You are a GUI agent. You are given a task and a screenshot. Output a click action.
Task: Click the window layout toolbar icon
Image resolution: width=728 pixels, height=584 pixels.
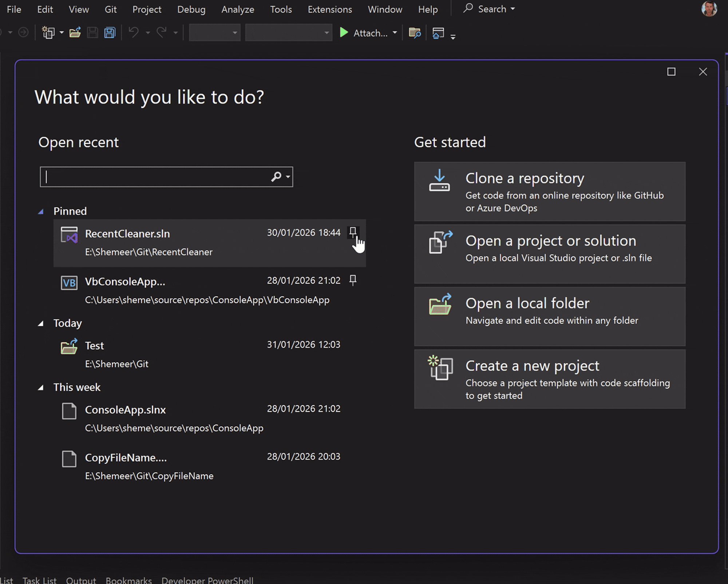click(438, 33)
